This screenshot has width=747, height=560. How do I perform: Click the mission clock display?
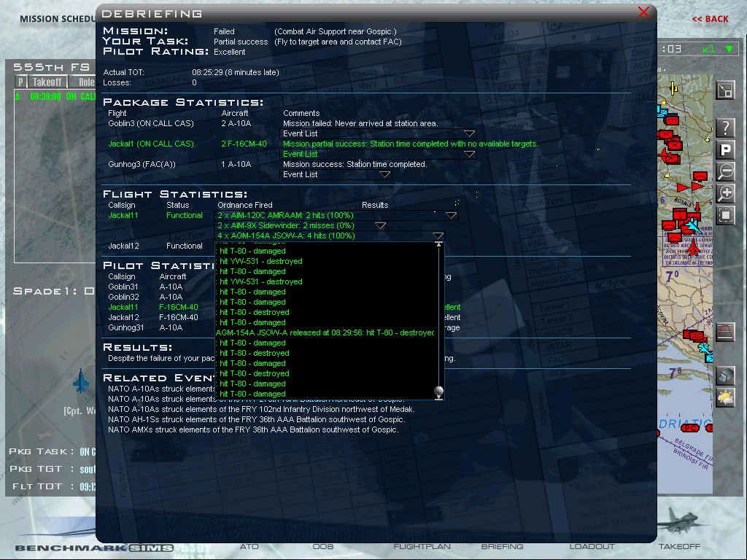coord(673,49)
